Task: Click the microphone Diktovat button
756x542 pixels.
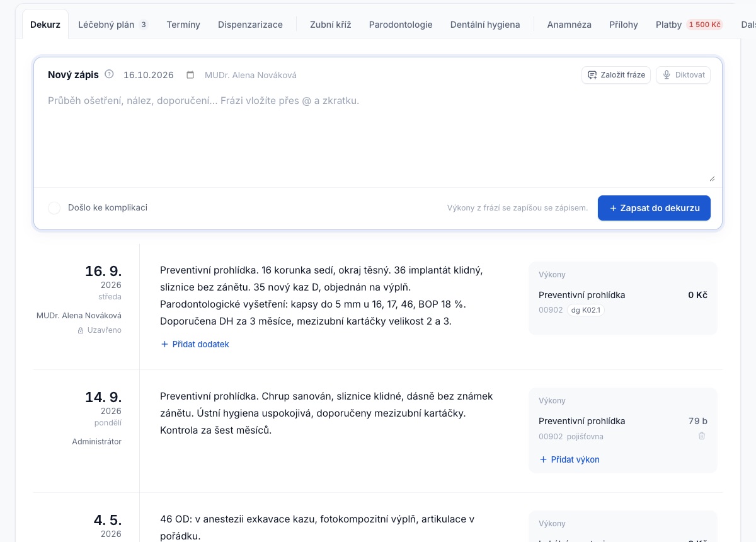Action: tap(683, 75)
